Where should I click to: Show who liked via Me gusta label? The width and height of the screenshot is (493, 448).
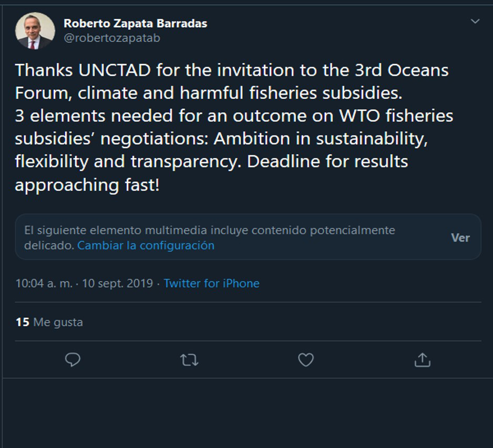click(58, 322)
